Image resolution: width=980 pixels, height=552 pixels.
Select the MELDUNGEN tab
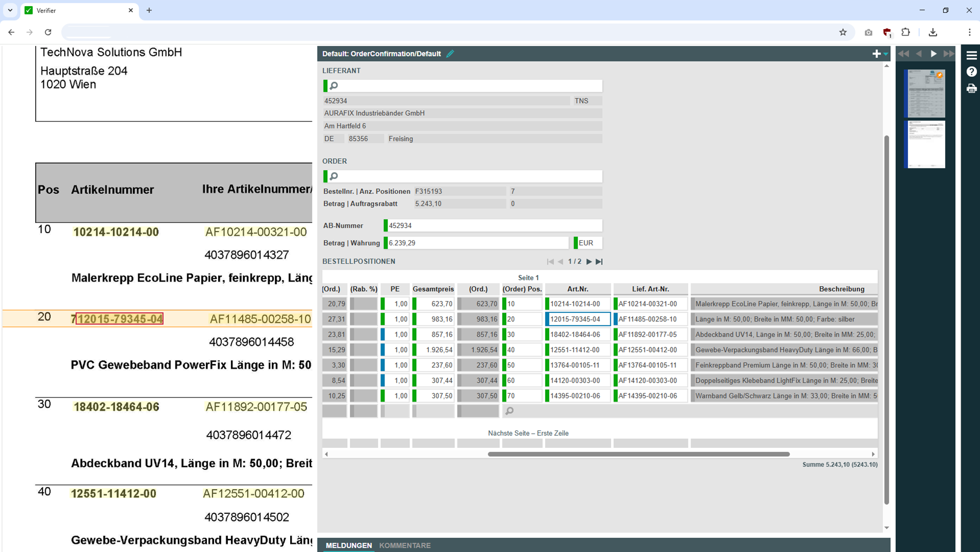[349, 545]
